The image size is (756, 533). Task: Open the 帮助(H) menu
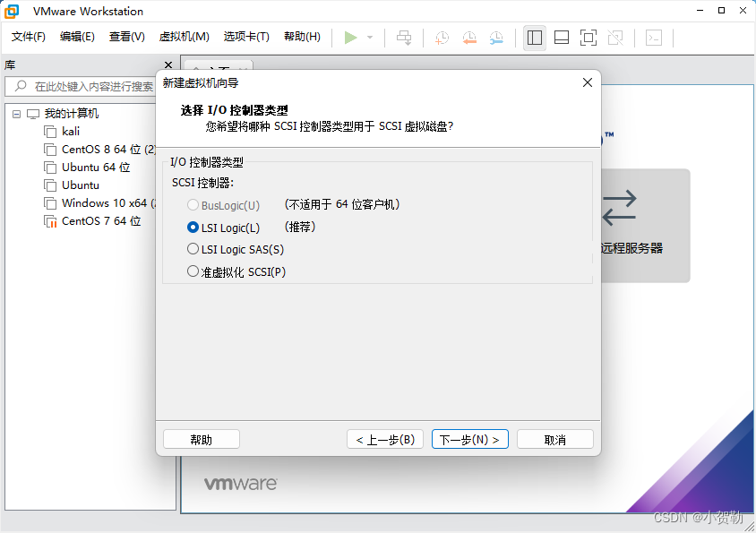pos(302,37)
